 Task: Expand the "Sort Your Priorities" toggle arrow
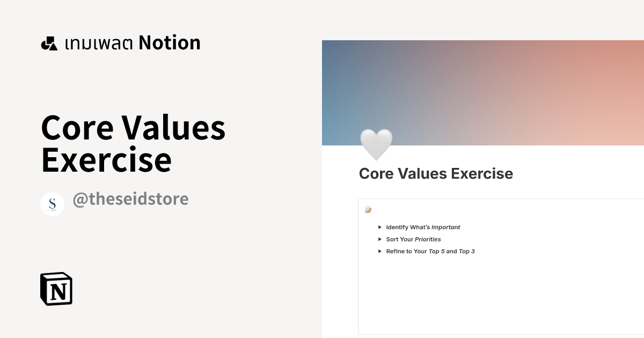(380, 239)
